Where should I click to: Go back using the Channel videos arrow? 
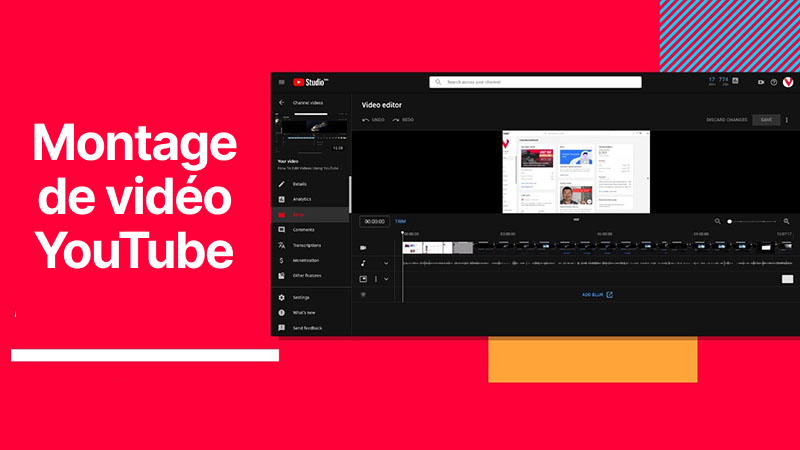pyautogui.click(x=282, y=103)
